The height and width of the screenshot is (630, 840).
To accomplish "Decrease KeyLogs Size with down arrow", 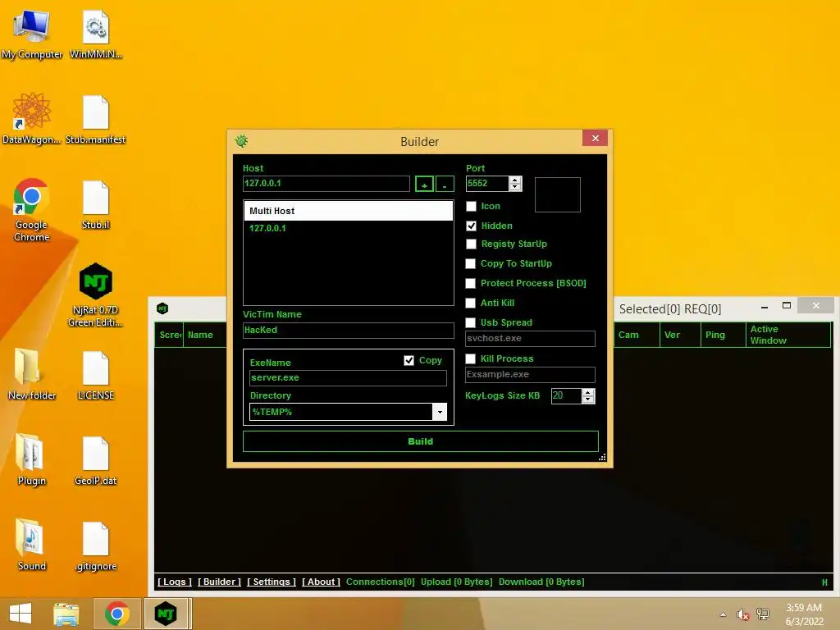I will pos(588,399).
